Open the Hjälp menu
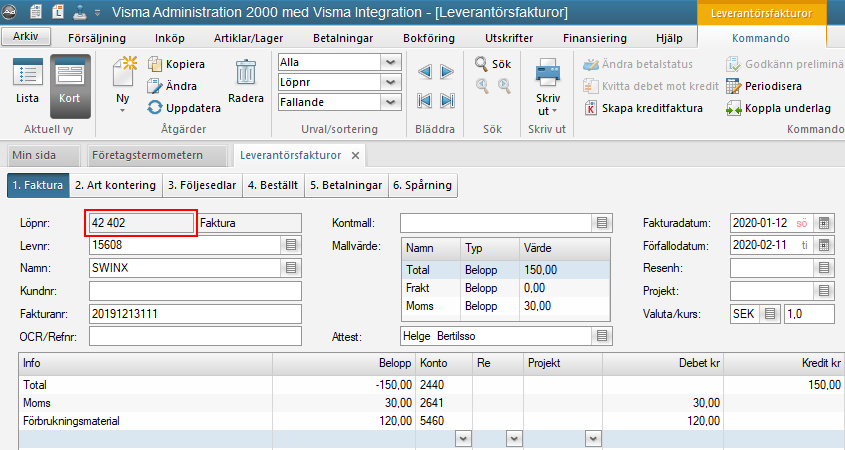The height and width of the screenshot is (450, 845). [669, 38]
